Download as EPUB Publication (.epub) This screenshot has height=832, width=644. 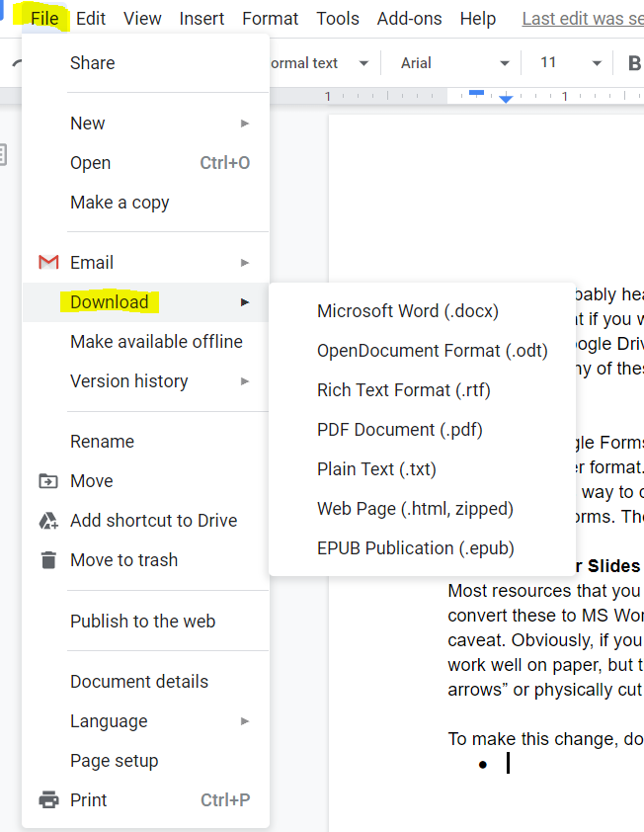point(423,548)
